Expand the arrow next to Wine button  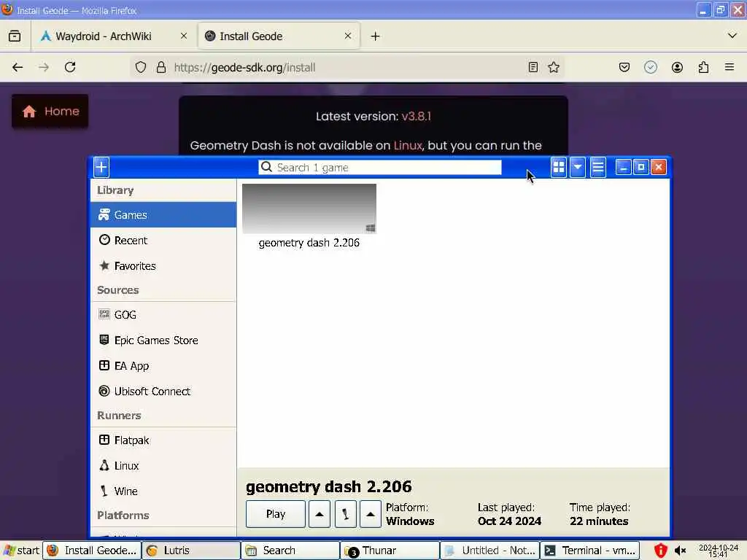(370, 514)
